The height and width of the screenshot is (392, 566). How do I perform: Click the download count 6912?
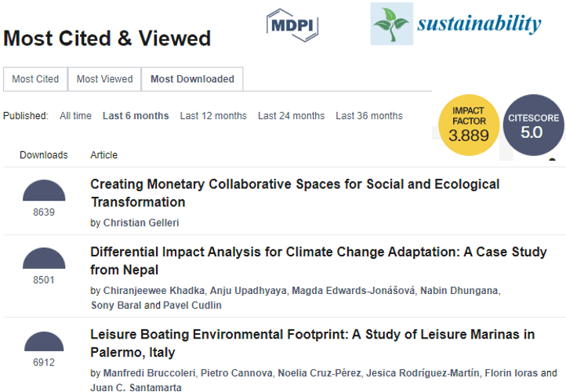pos(44,362)
